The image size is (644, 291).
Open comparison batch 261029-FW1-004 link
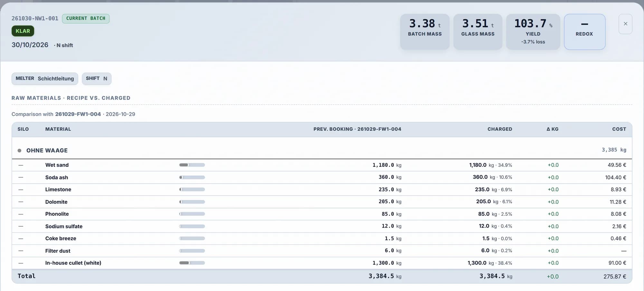[x=78, y=114]
